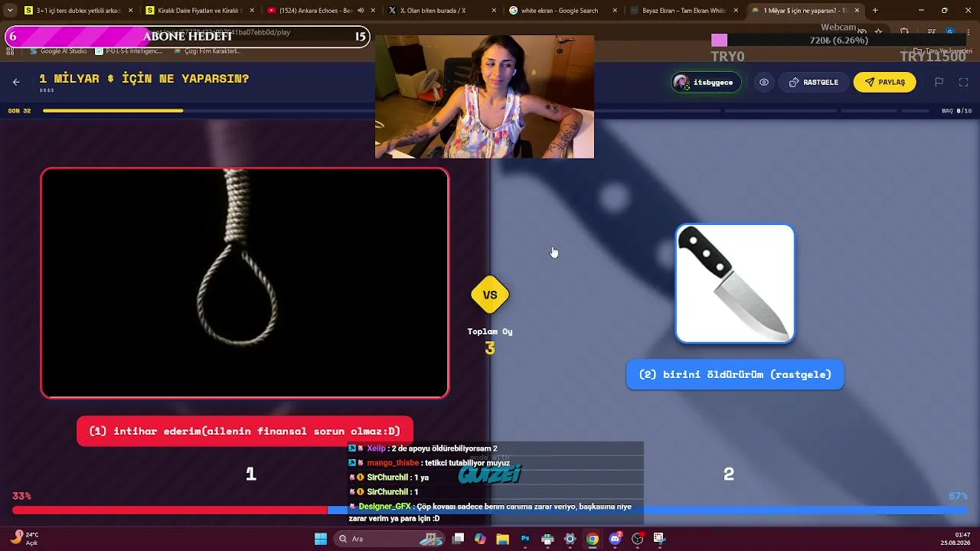This screenshot has width=980, height=551.
Task: Open Task View in the taskbar
Action: 458,539
